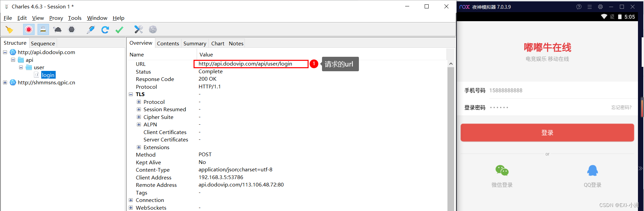Switch to the Contents tab
Viewport: 644px width, 211px height.
click(x=168, y=44)
